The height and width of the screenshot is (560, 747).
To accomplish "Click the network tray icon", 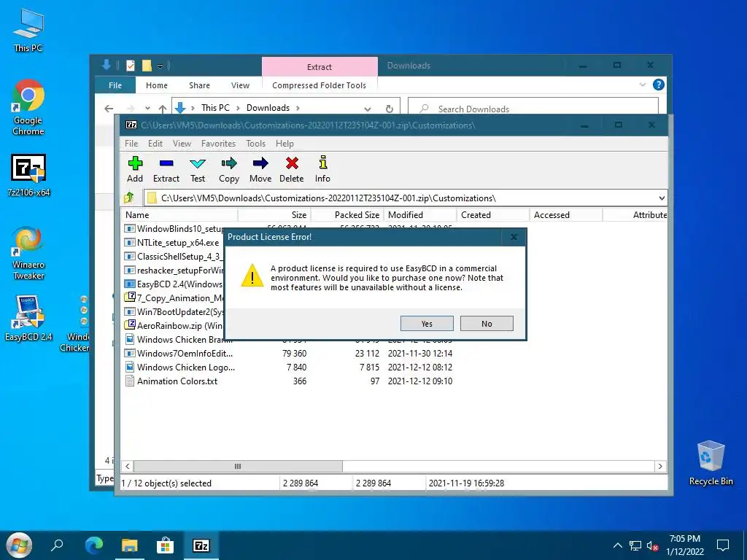I will 635,545.
